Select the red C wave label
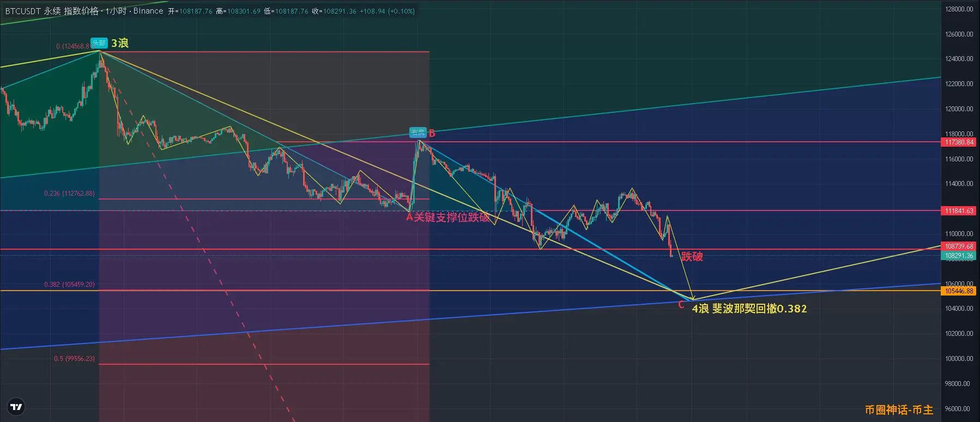The height and width of the screenshot is (422, 980). (x=681, y=305)
